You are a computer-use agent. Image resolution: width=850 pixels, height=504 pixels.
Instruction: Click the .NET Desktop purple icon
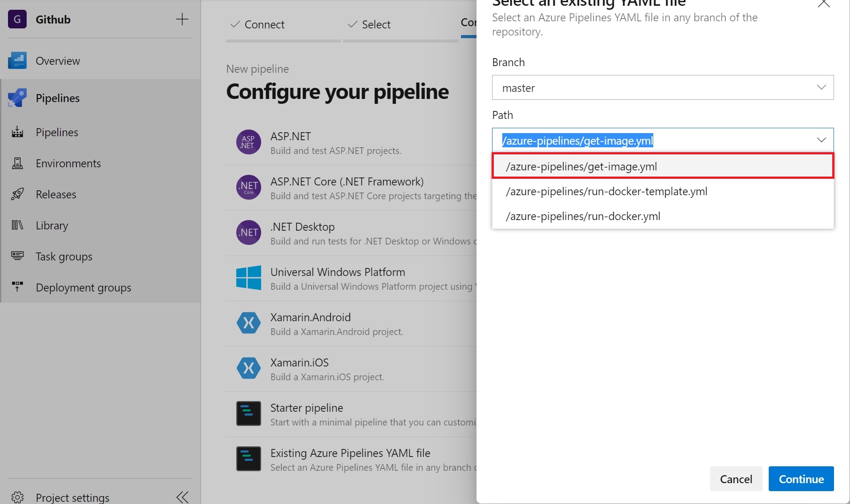pos(249,232)
